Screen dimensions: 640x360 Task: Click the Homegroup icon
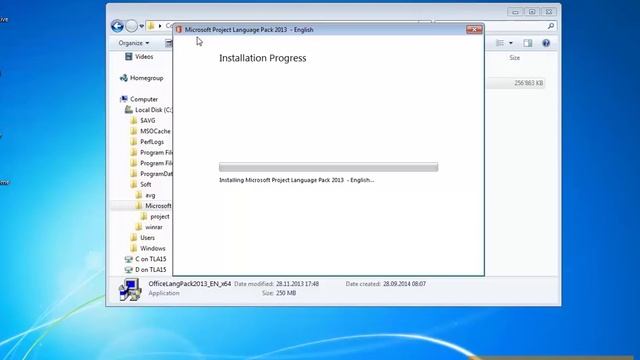(124, 78)
